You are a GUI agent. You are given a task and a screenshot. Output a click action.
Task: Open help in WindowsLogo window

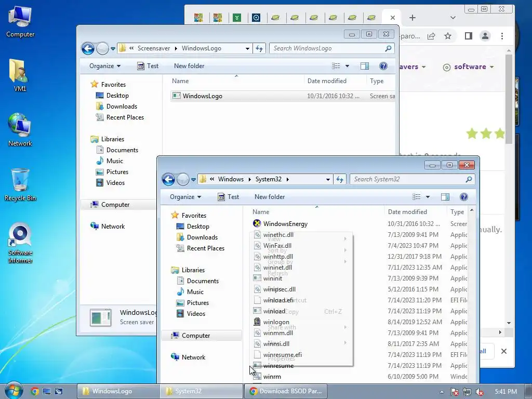point(383,66)
